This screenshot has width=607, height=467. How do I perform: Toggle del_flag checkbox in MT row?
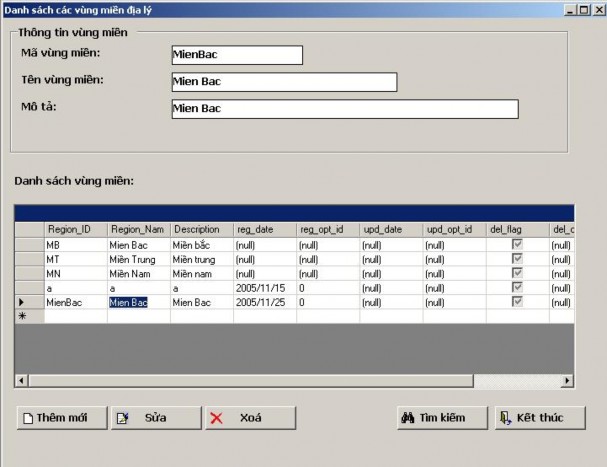517,259
